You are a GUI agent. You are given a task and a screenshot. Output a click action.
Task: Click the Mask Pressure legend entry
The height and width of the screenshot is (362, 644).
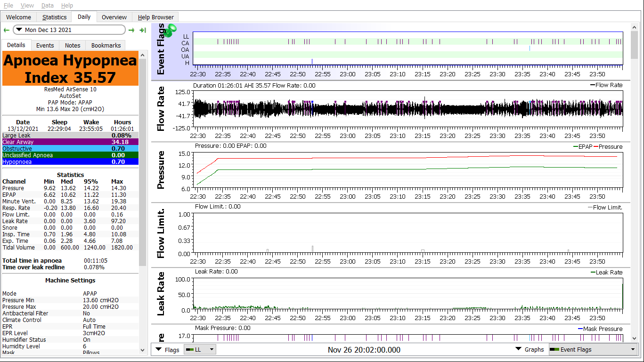tap(600, 329)
